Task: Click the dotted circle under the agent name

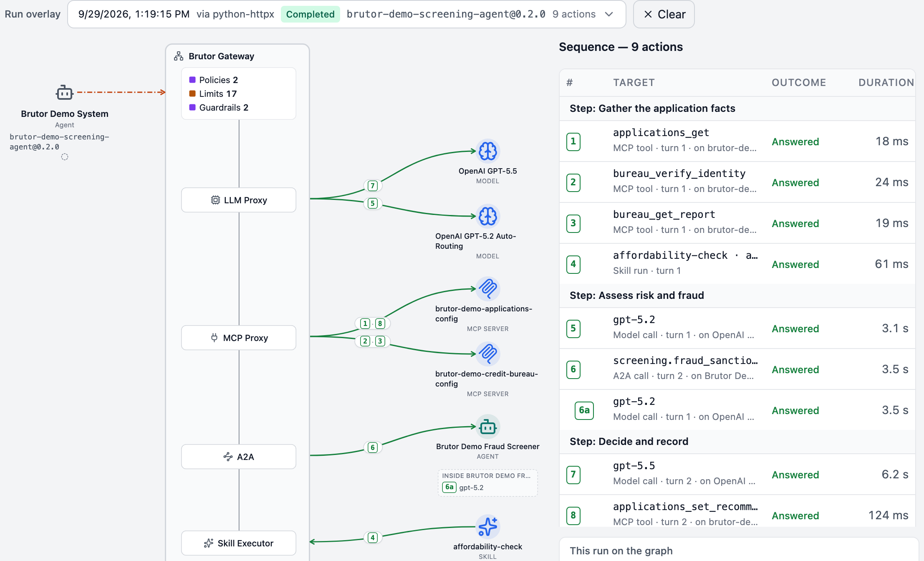Action: click(65, 157)
